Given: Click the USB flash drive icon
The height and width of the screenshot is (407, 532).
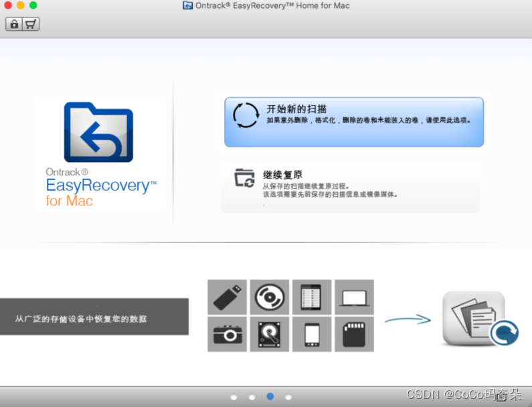Looking at the screenshot, I should pos(227,297).
